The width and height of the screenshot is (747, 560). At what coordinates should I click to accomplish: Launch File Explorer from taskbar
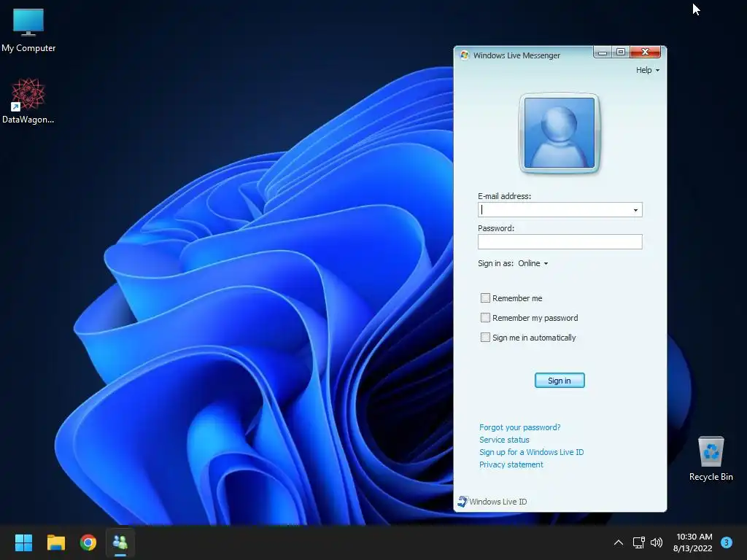click(x=55, y=542)
